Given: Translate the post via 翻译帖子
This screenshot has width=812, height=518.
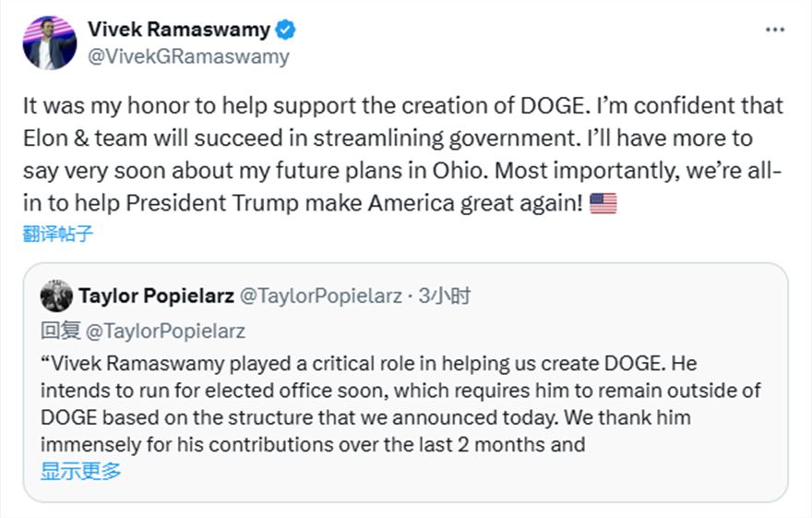Looking at the screenshot, I should pyautogui.click(x=58, y=234).
